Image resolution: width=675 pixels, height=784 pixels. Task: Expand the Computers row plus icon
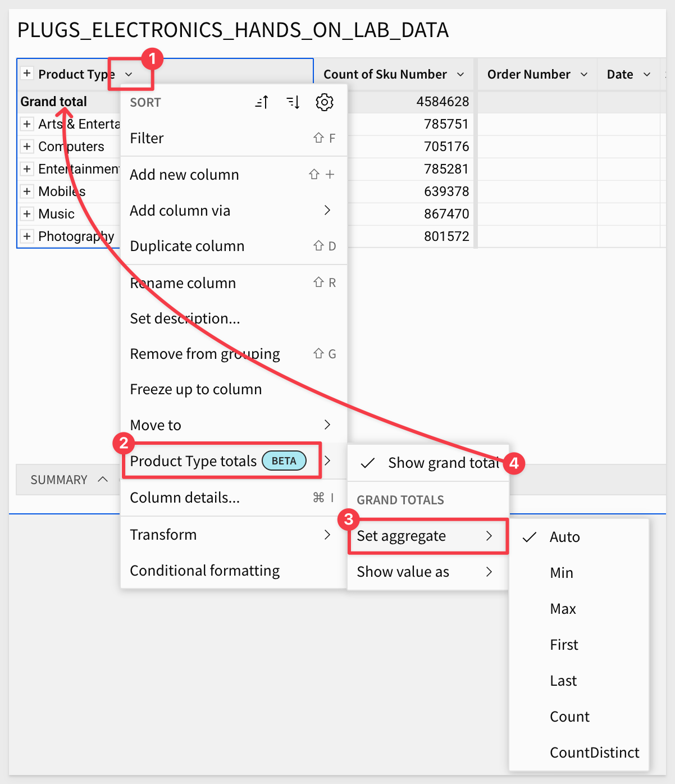coord(27,147)
